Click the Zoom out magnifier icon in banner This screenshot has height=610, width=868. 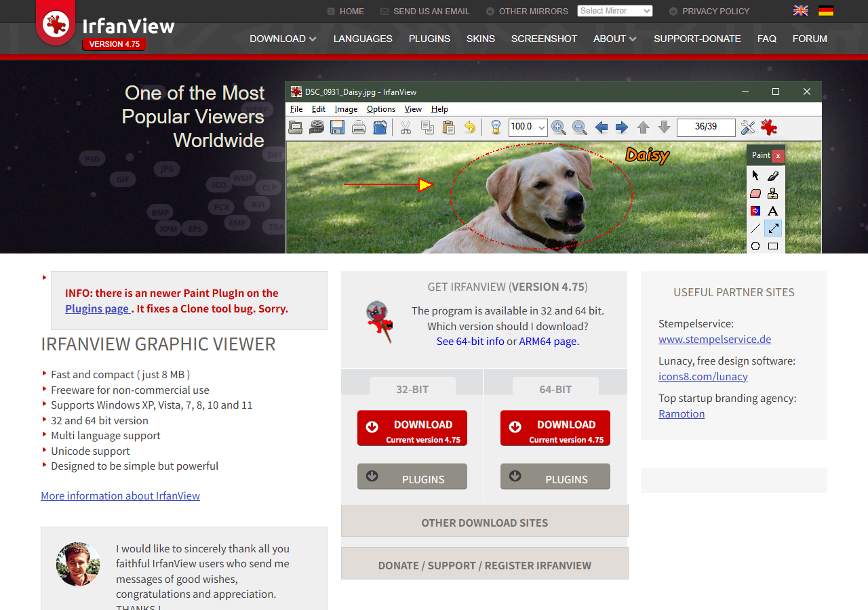point(579,127)
